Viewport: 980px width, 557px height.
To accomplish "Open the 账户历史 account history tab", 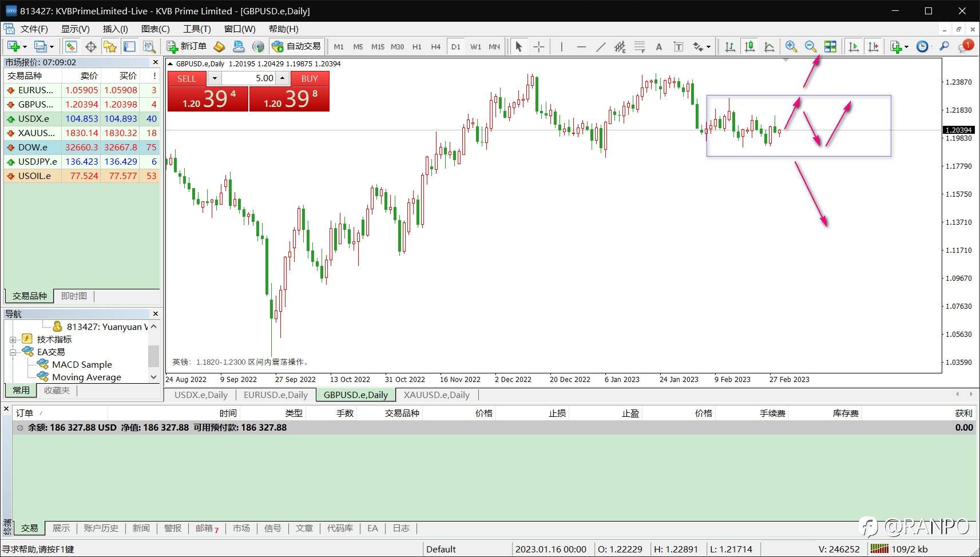I will click(101, 528).
